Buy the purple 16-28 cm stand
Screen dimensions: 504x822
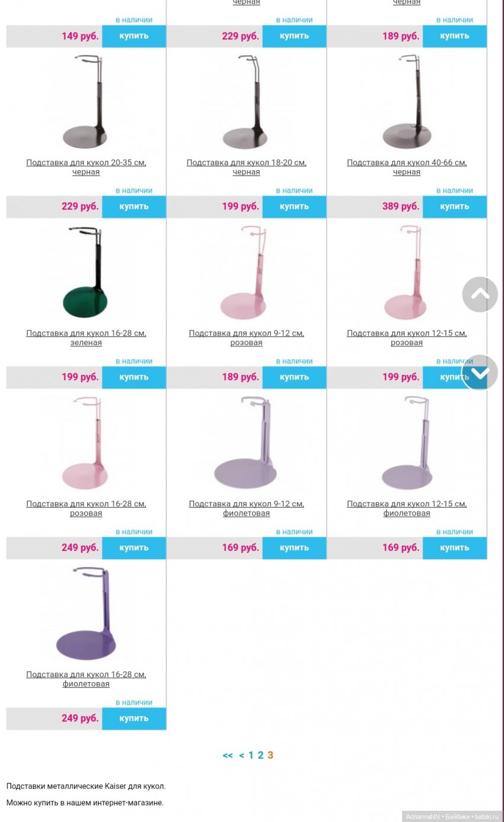pyautogui.click(x=134, y=718)
